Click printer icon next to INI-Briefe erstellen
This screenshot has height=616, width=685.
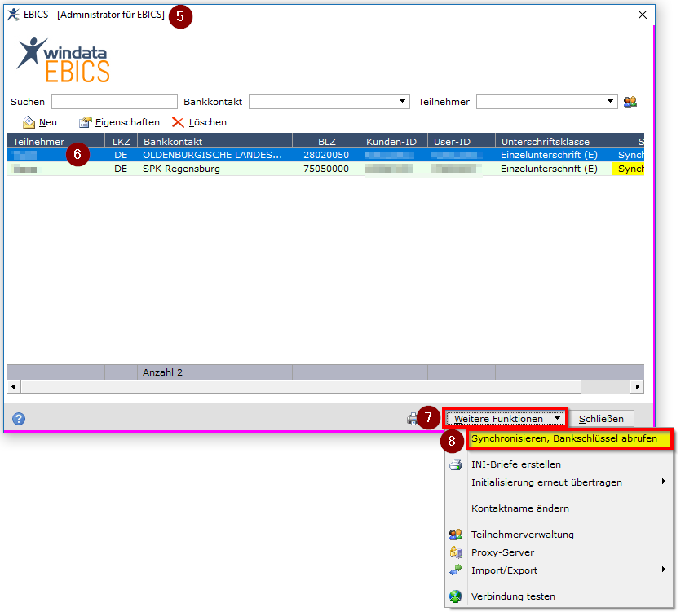(456, 464)
